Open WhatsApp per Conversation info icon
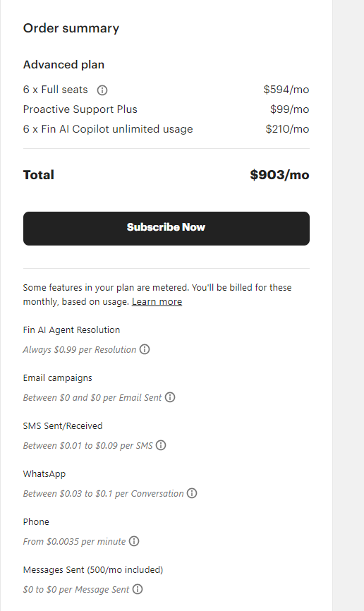 coord(192,493)
